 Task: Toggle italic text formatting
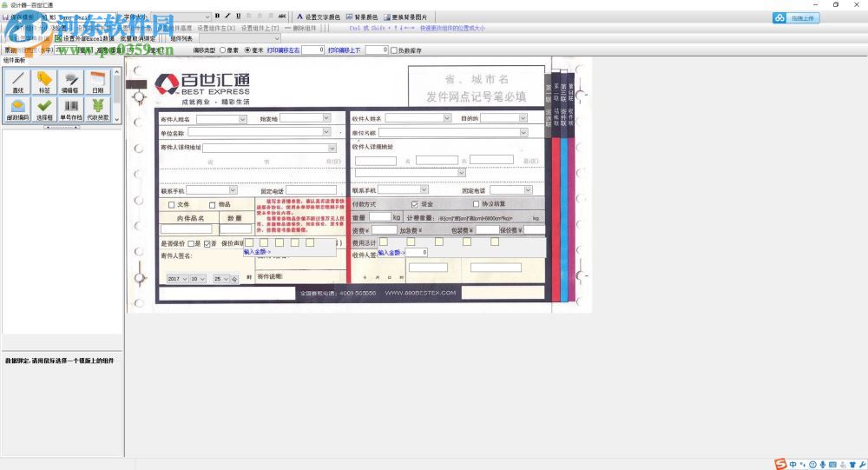pos(227,17)
